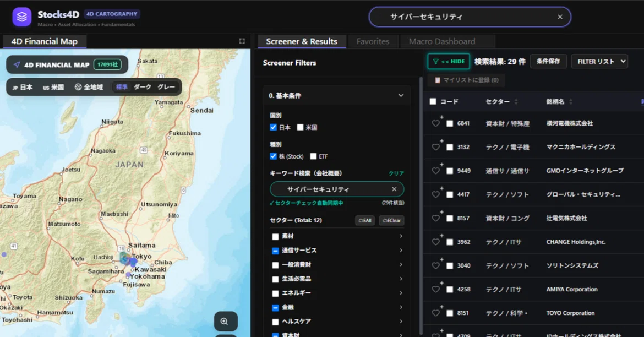Favorite AMIYA Corporation row 4258

tap(436, 289)
